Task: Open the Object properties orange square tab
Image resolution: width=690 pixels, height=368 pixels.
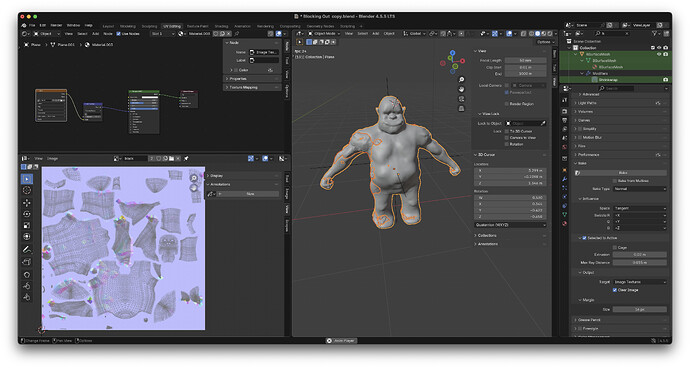Action: pyautogui.click(x=565, y=170)
